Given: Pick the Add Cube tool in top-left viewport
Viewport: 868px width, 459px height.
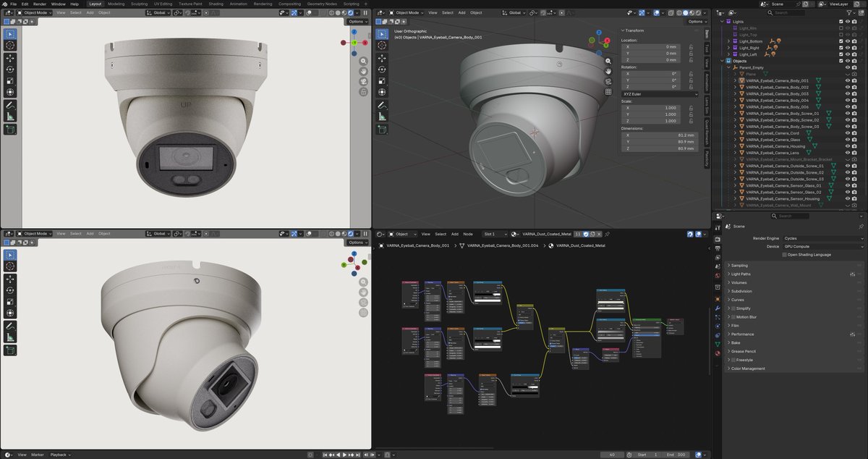Looking at the screenshot, I should pos(10,130).
